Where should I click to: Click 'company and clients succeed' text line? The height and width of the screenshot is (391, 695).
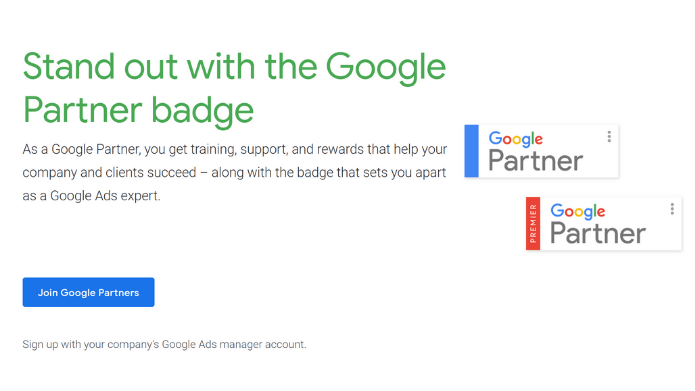109,172
